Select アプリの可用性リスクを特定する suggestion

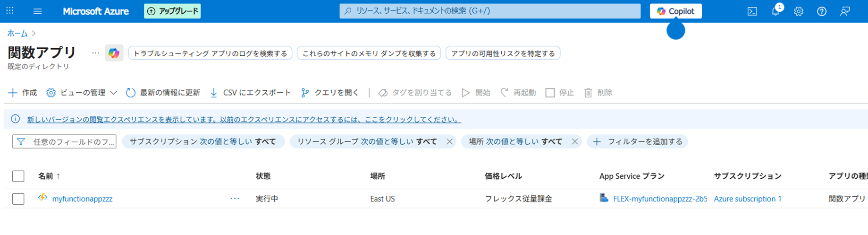pos(503,53)
